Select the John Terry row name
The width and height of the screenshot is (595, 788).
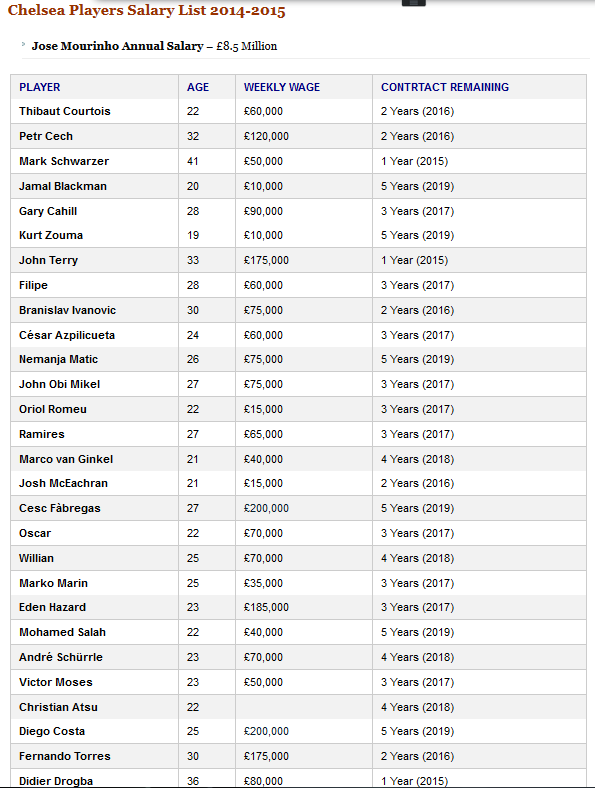click(49, 260)
